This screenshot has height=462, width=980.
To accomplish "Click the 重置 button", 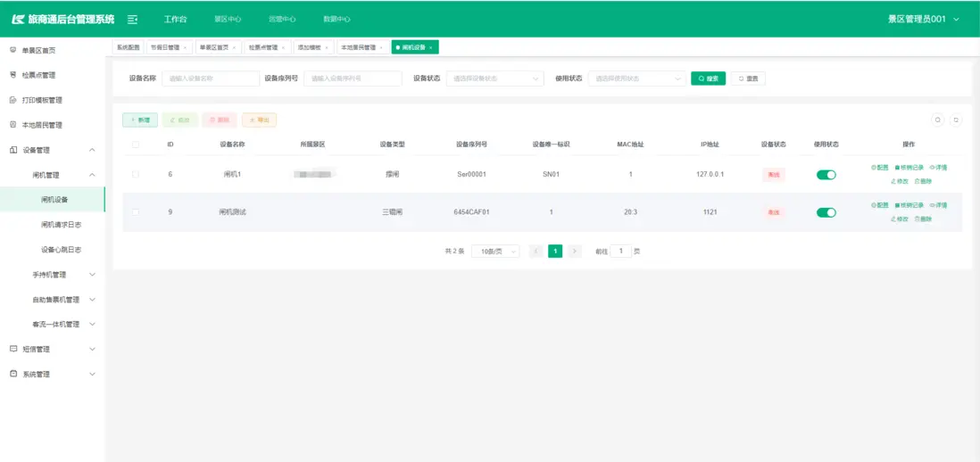I will [748, 78].
